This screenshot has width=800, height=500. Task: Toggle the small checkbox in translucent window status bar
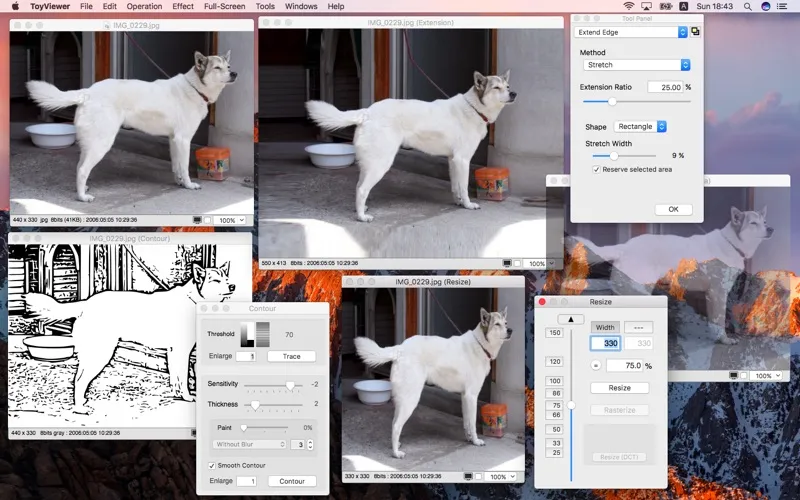[x=744, y=376]
